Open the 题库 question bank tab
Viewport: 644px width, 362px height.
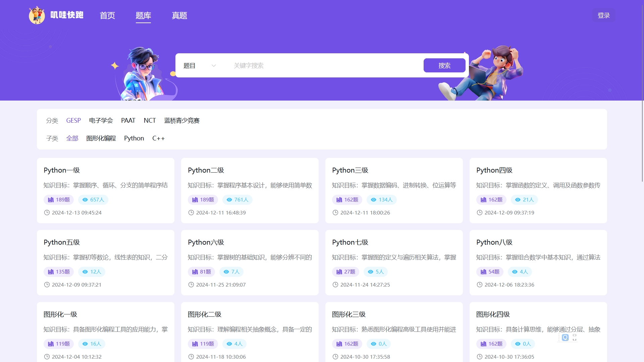pos(143,15)
